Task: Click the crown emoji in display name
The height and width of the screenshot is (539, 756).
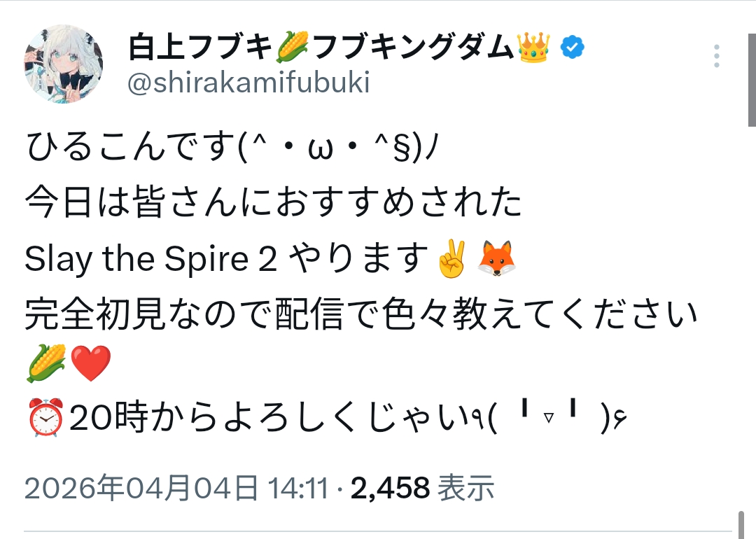Action: (534, 48)
